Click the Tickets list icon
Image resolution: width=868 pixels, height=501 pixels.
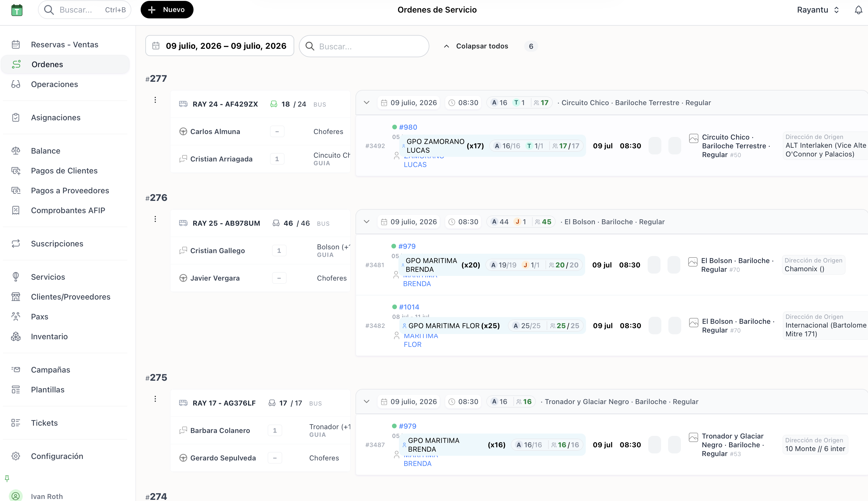click(x=16, y=423)
